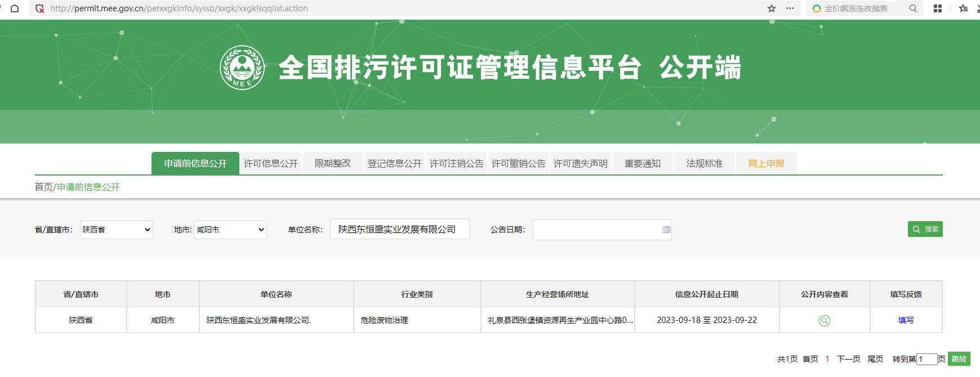This screenshot has height=377, width=980.
Task: Click platform title 全国排污许可证管理信息平台
Action: coord(460,68)
